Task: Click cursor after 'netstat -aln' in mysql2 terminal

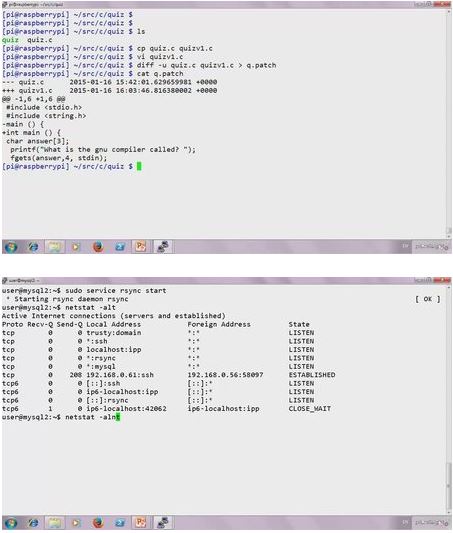Action: click(x=118, y=417)
